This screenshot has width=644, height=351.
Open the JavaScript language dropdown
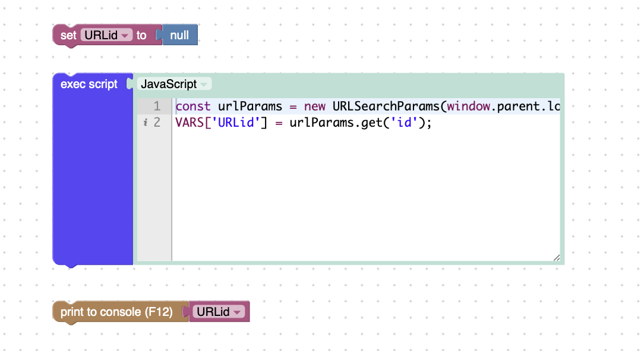pos(174,84)
